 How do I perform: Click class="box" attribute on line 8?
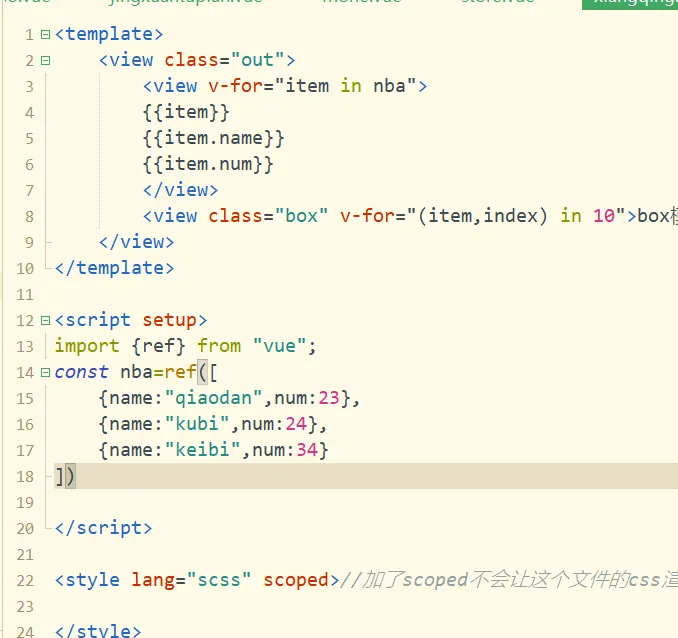click(268, 216)
